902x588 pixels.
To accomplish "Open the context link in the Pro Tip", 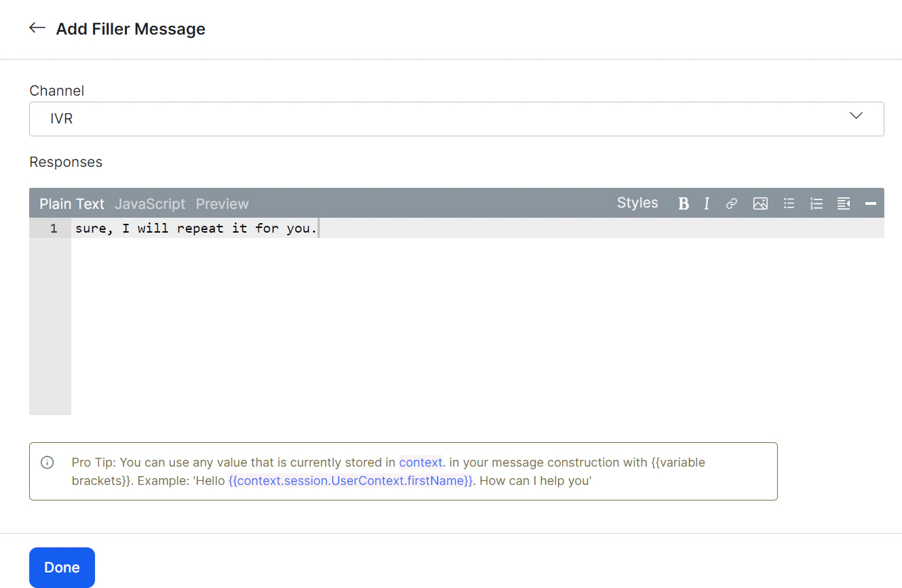I will (x=421, y=462).
